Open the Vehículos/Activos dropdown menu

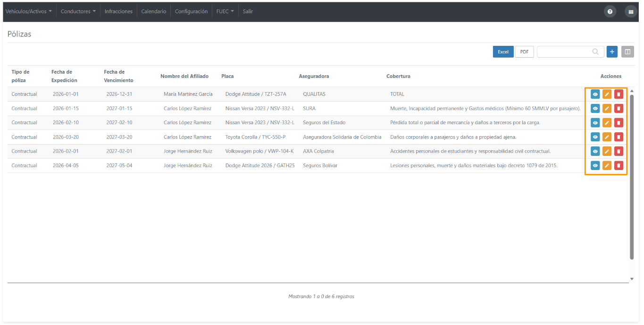(29, 11)
